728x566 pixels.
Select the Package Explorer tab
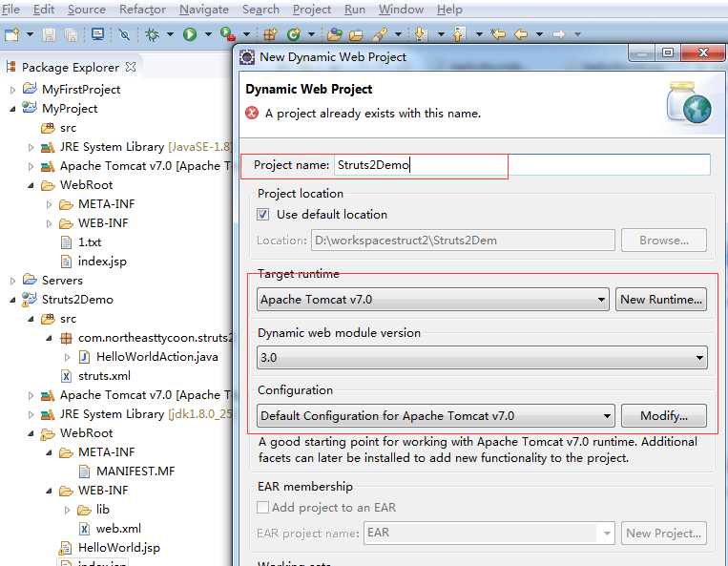coord(70,68)
